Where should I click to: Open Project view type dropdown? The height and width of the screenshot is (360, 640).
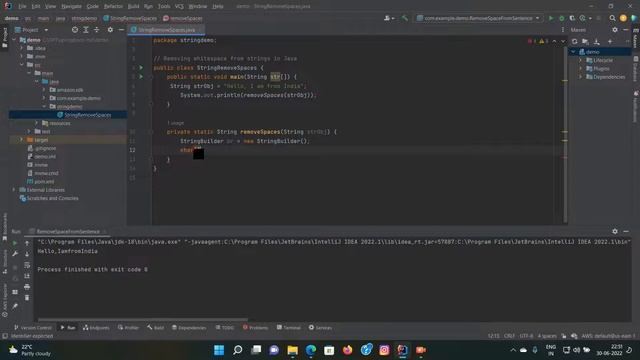click(x=32, y=30)
